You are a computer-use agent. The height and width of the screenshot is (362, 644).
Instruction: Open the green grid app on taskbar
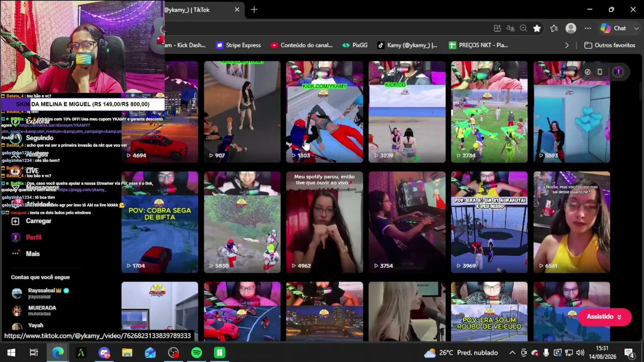pyautogui.click(x=219, y=353)
